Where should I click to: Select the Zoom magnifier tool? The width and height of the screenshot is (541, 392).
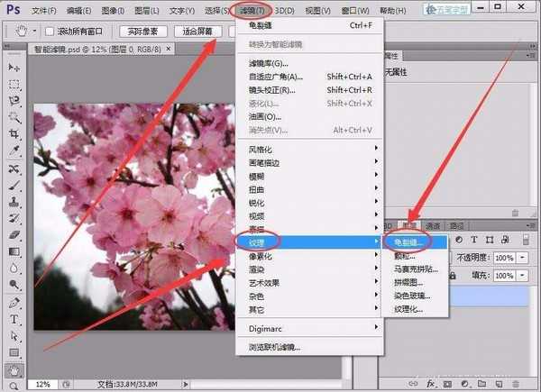click(14, 385)
